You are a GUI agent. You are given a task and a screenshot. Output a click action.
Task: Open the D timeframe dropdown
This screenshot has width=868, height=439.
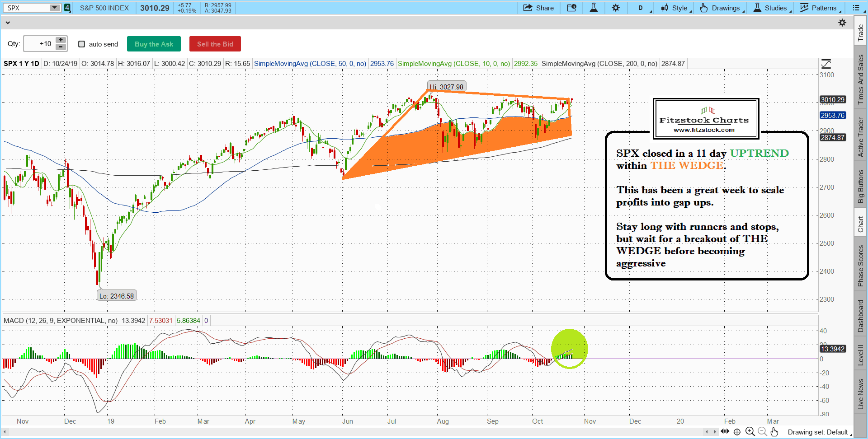point(643,8)
